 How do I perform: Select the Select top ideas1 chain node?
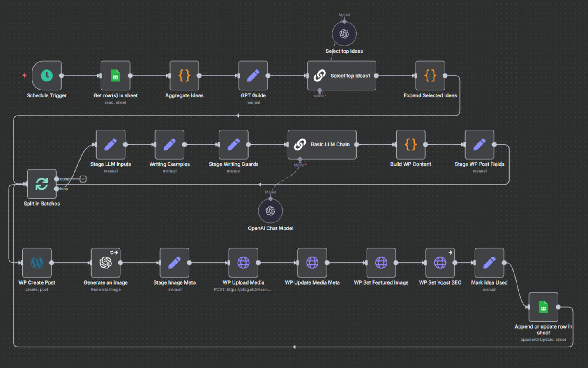pyautogui.click(x=341, y=76)
